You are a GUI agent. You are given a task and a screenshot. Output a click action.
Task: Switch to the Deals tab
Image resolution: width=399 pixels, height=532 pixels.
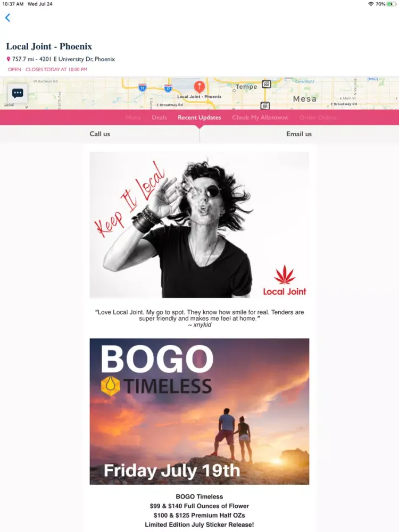point(159,118)
